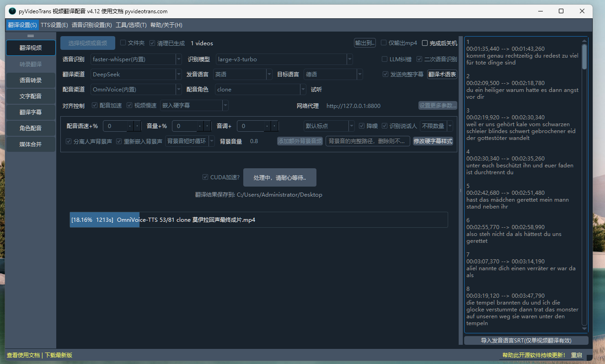Select the 媒体合并 sidebar tab

pyautogui.click(x=31, y=144)
